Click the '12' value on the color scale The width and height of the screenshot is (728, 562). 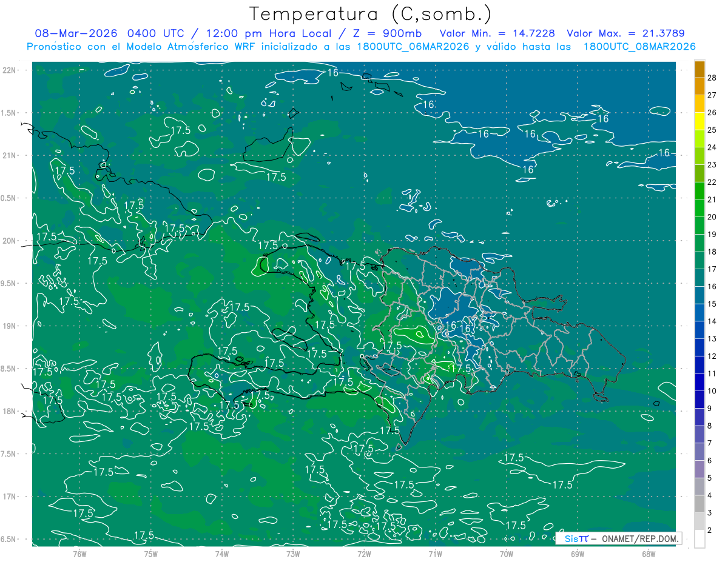coord(712,356)
